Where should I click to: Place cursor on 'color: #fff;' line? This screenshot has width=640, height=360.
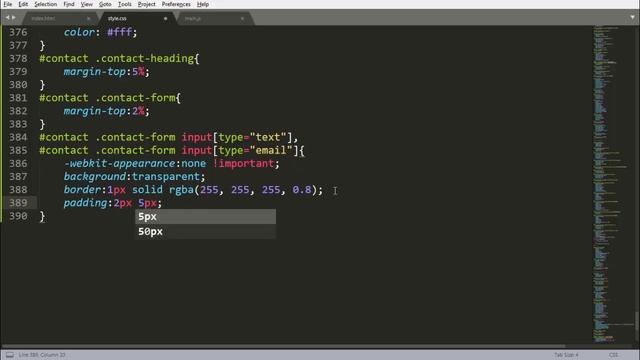coord(100,32)
